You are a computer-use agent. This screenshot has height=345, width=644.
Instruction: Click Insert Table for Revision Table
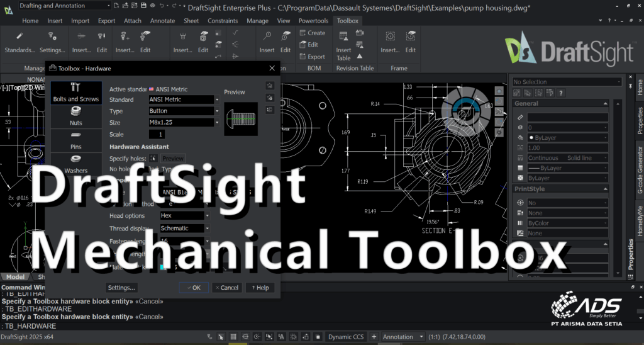coord(344,46)
